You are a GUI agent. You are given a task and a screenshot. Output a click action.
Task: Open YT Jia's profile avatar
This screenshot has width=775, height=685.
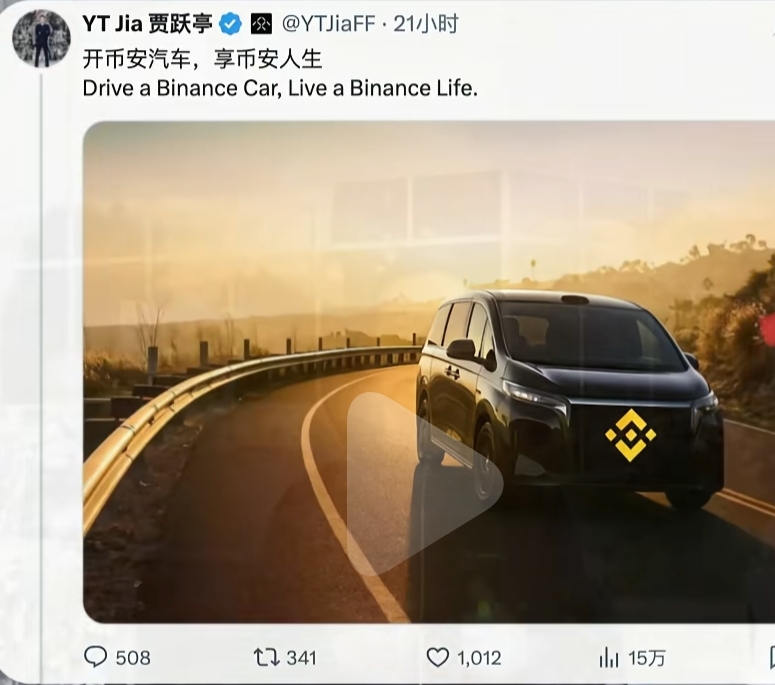pos(41,38)
